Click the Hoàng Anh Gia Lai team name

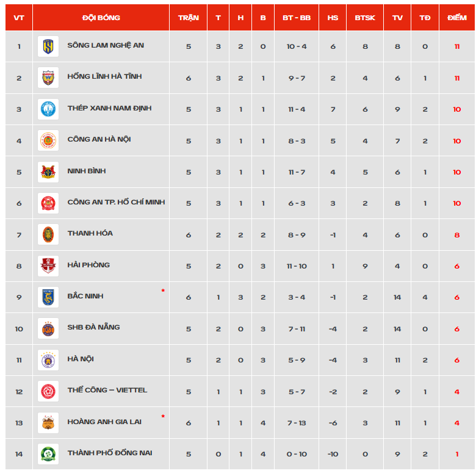[104, 422]
